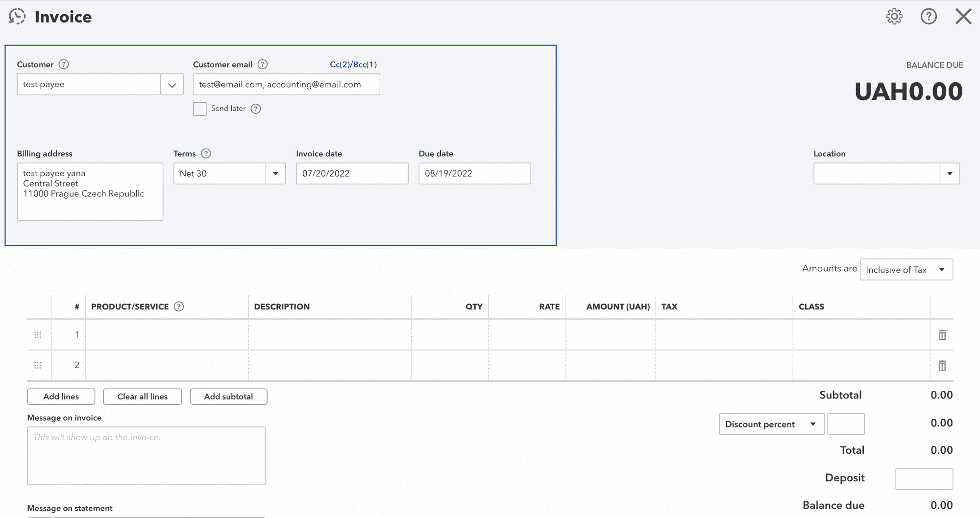Open the Terms help tooltip icon

(206, 153)
